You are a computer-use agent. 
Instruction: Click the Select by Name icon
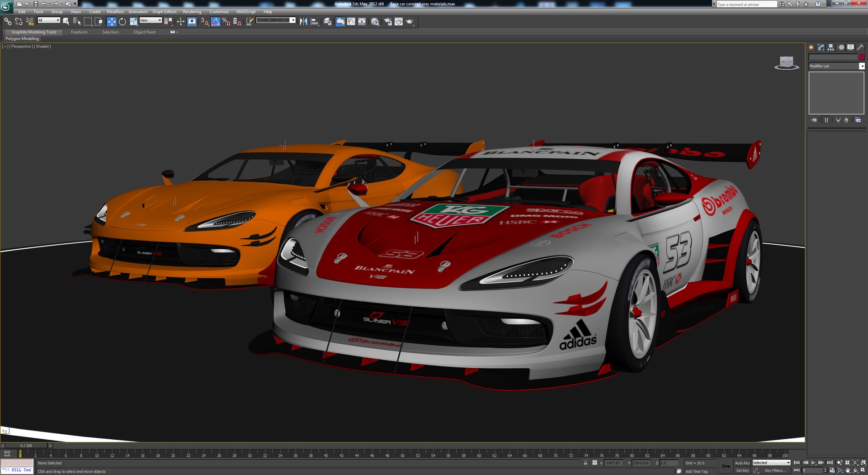[77, 21]
